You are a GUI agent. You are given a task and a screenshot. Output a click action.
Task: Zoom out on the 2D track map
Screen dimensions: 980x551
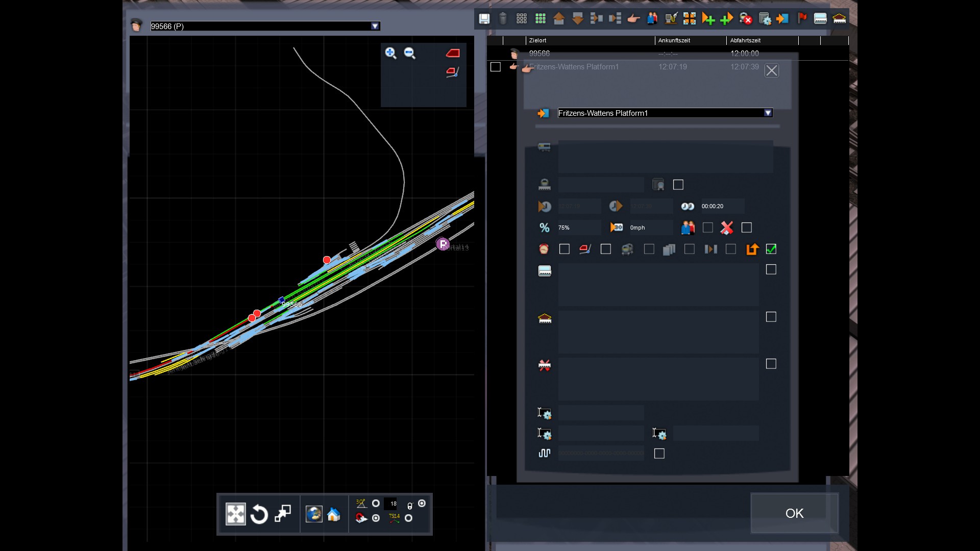[410, 53]
